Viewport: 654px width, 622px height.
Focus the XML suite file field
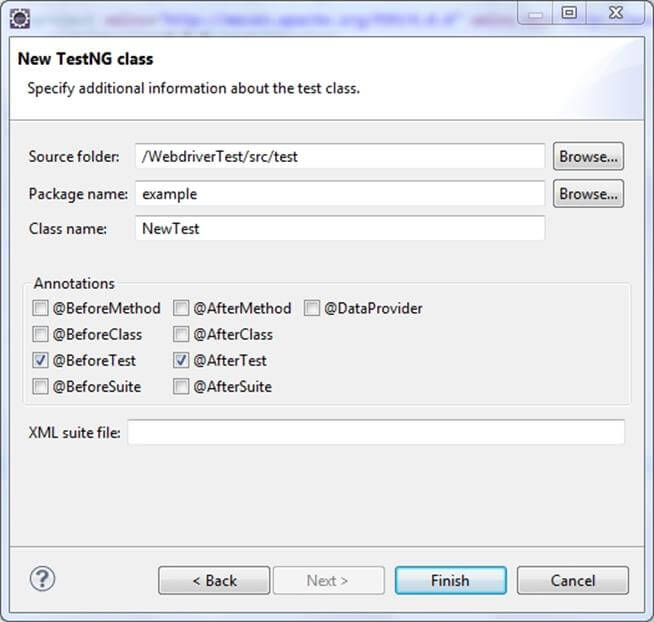[375, 432]
